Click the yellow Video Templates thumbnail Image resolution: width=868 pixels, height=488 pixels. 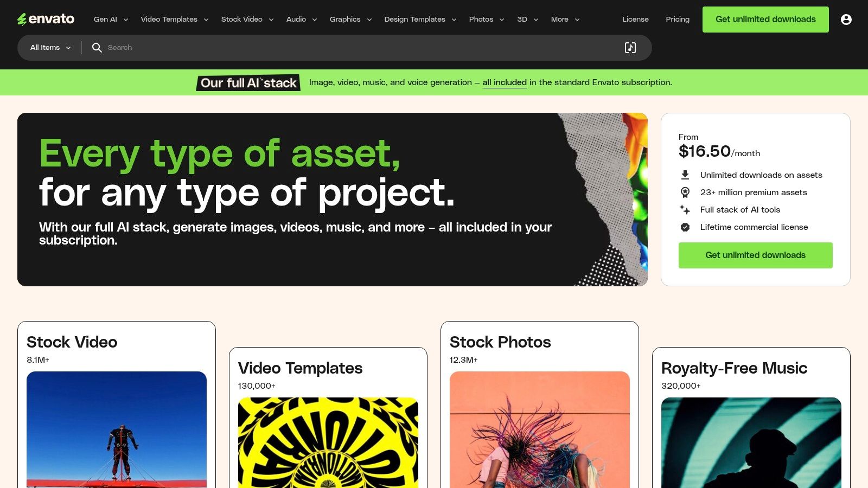point(328,442)
